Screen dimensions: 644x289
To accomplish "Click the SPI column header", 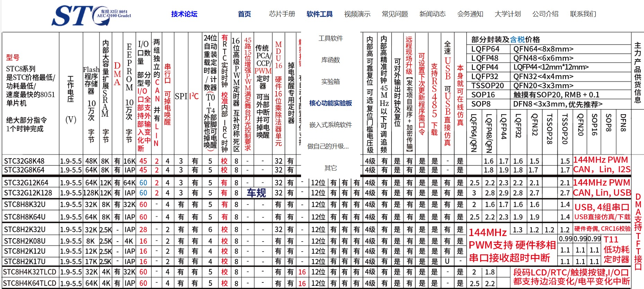I will click(181, 96).
